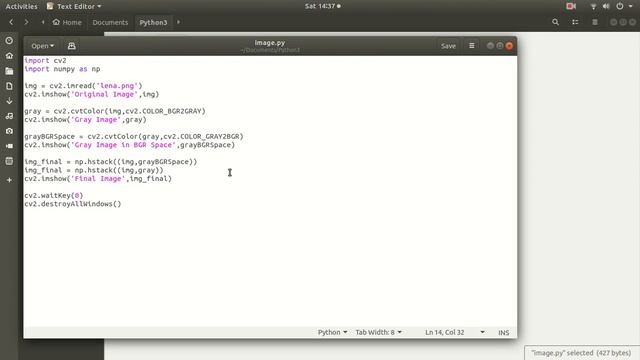Click the path bar right arrow after Python3

[x=178, y=22]
